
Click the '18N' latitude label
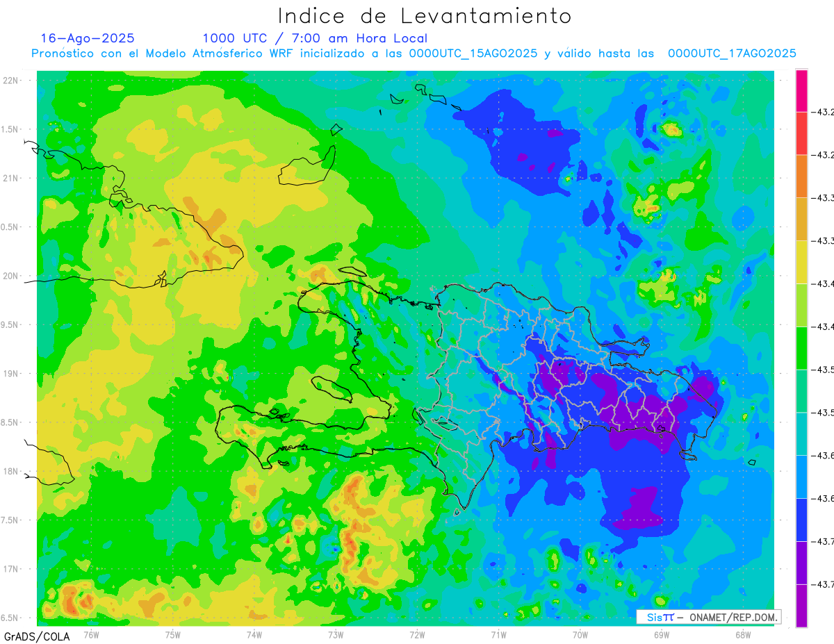pos(10,471)
